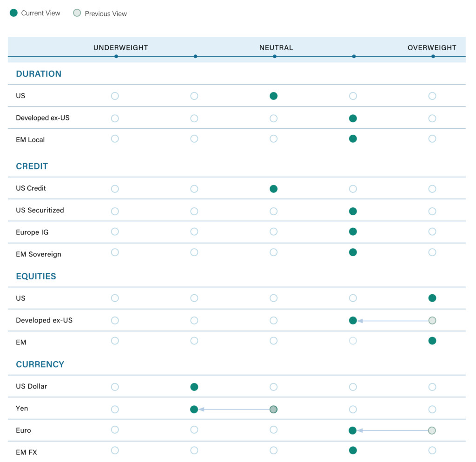The image size is (476, 462).
Task: Click the OVERWEIGHT column header
Action: [431, 47]
